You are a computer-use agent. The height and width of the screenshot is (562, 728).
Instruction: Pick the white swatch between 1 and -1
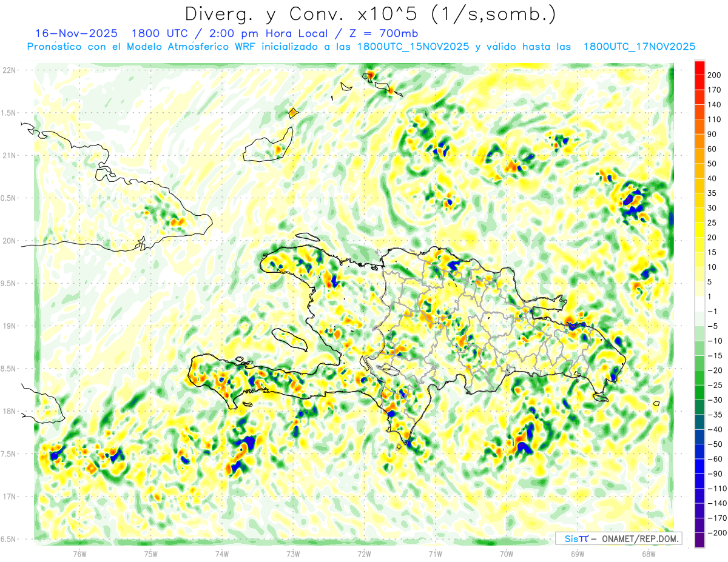(699, 304)
